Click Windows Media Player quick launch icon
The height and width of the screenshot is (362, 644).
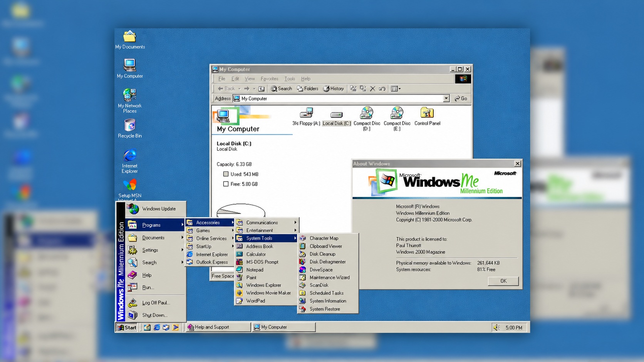[176, 328]
